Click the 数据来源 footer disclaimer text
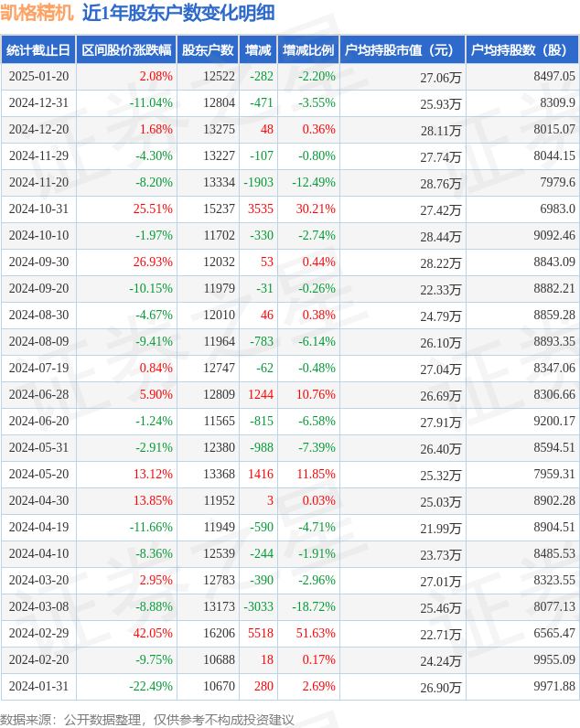Image resolution: width=580 pixels, height=728 pixels. (146, 720)
